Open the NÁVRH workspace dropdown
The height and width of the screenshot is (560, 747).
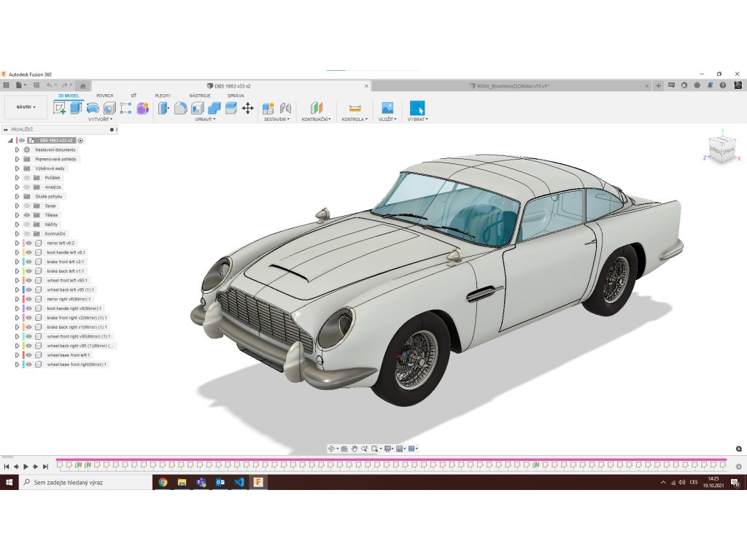pyautogui.click(x=26, y=107)
